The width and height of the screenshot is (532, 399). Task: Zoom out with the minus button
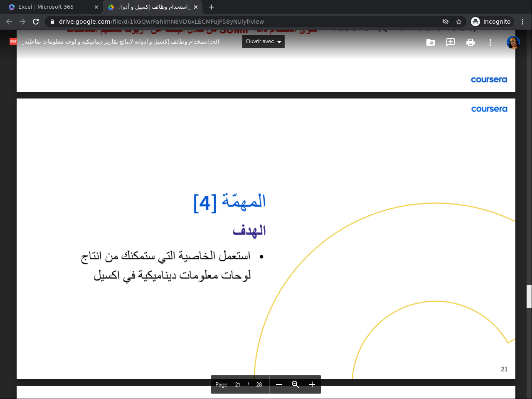tap(279, 384)
